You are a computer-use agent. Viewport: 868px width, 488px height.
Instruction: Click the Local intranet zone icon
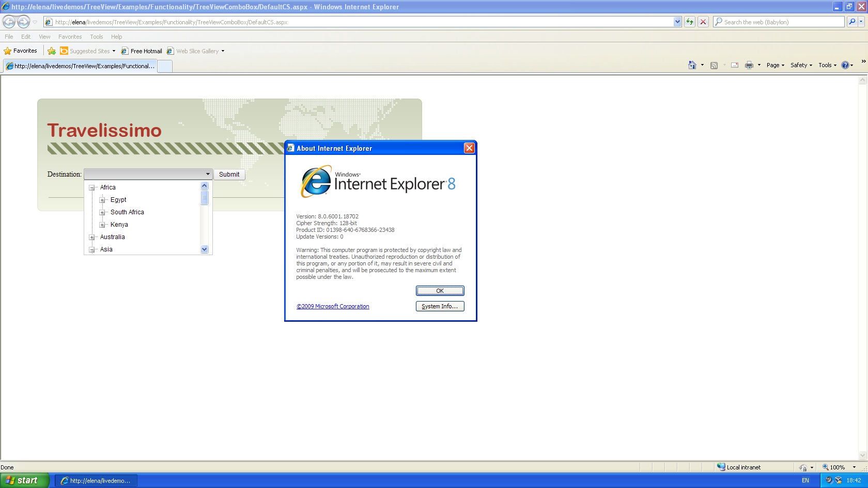pyautogui.click(x=721, y=467)
